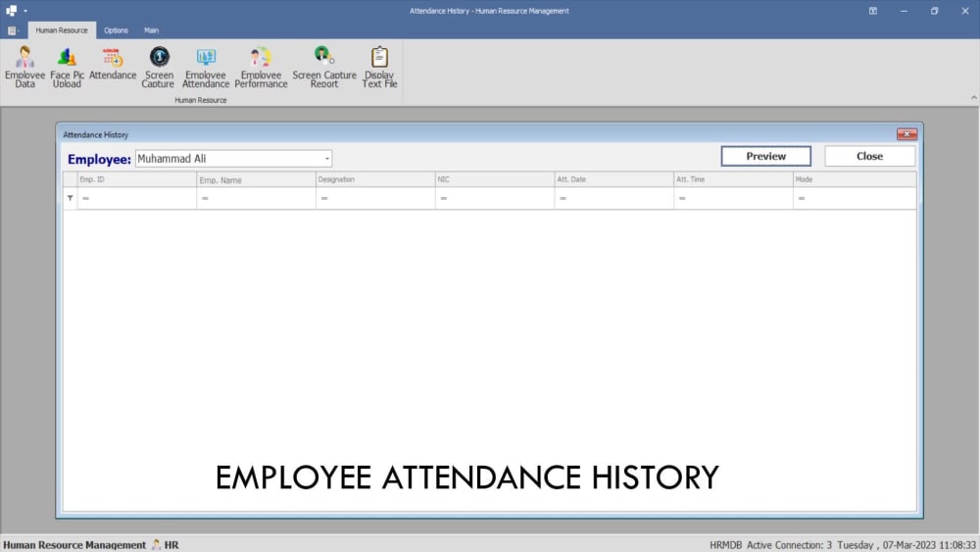Viewport: 980px width, 552px height.
Task: Click the Emp. ID filter cell
Action: pos(136,198)
